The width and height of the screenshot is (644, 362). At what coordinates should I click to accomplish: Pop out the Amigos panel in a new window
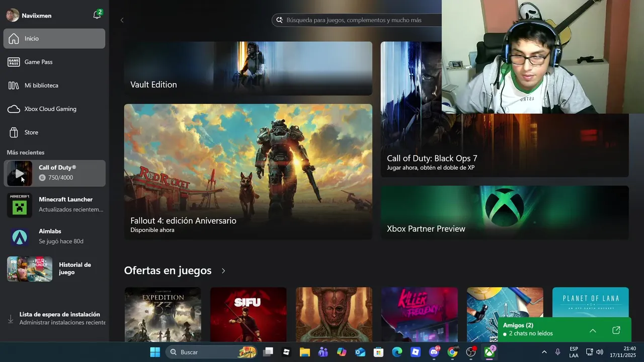pyautogui.click(x=616, y=330)
